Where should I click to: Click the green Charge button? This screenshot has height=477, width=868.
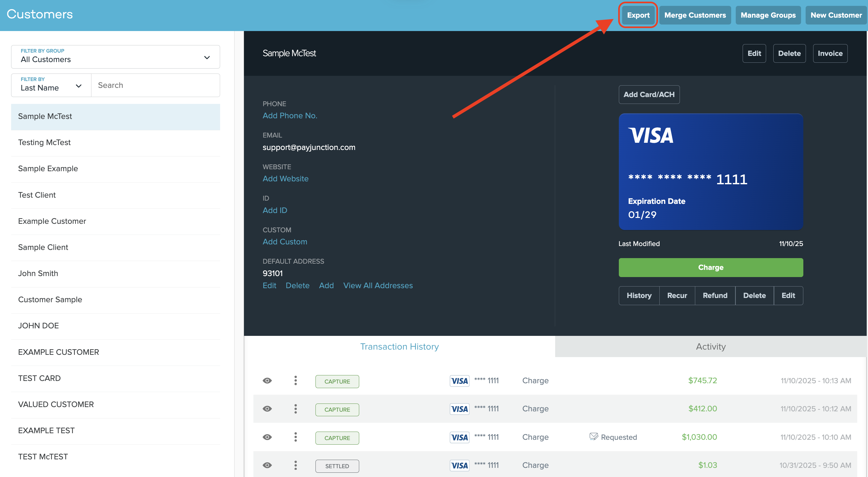coord(711,267)
